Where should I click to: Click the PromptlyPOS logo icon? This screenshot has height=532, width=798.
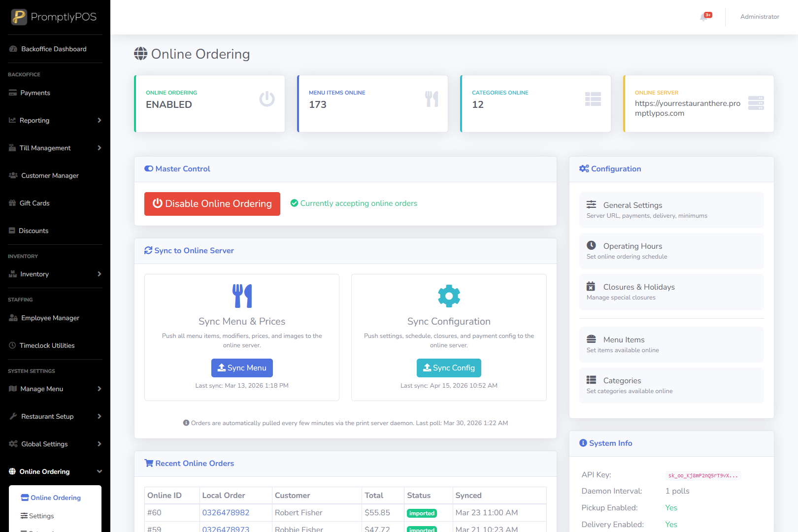tap(19, 17)
